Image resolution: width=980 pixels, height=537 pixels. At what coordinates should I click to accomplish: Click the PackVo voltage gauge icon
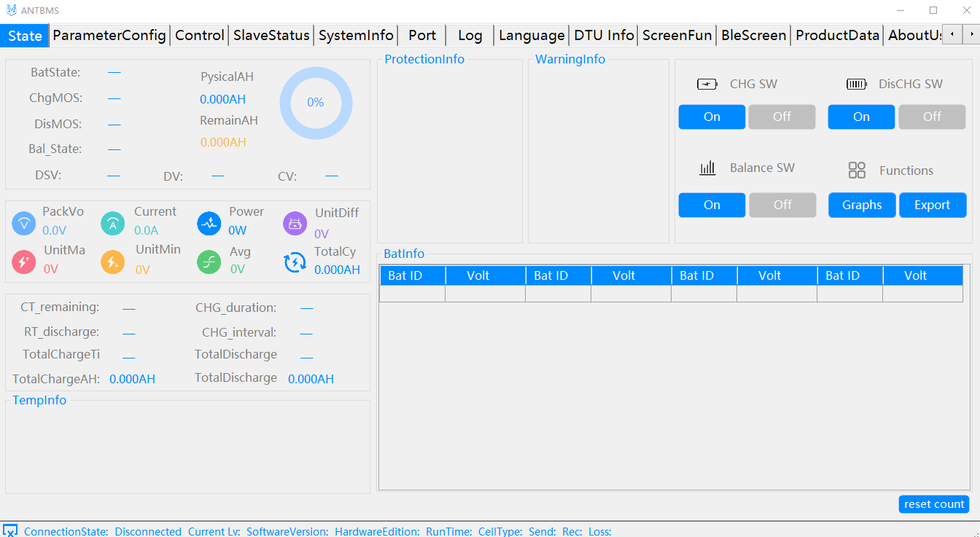[x=24, y=224]
